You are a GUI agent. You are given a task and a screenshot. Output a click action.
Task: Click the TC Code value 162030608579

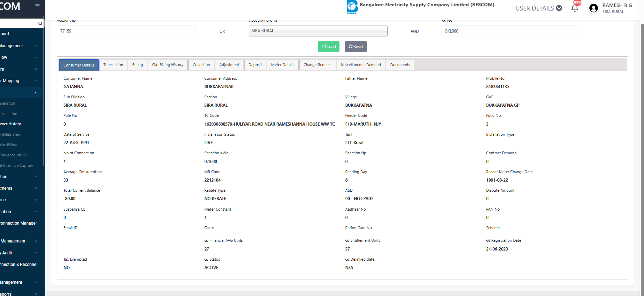pos(270,124)
